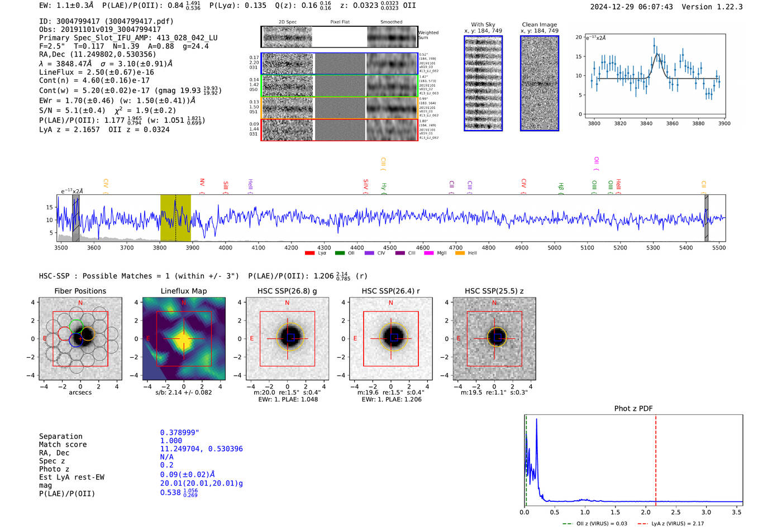This screenshot has width=782, height=532.
Task: Select the orange-bordered 2D spectrum row
Action: pos(339,107)
